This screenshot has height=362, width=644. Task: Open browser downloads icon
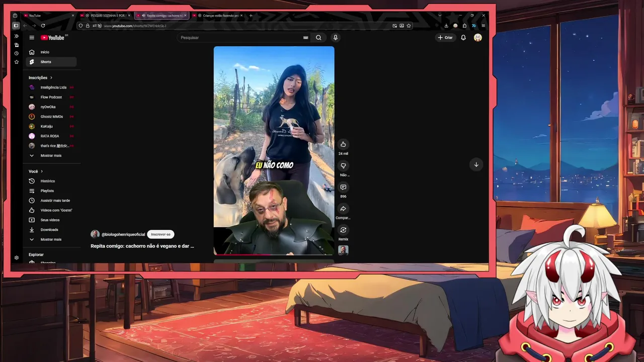click(446, 26)
